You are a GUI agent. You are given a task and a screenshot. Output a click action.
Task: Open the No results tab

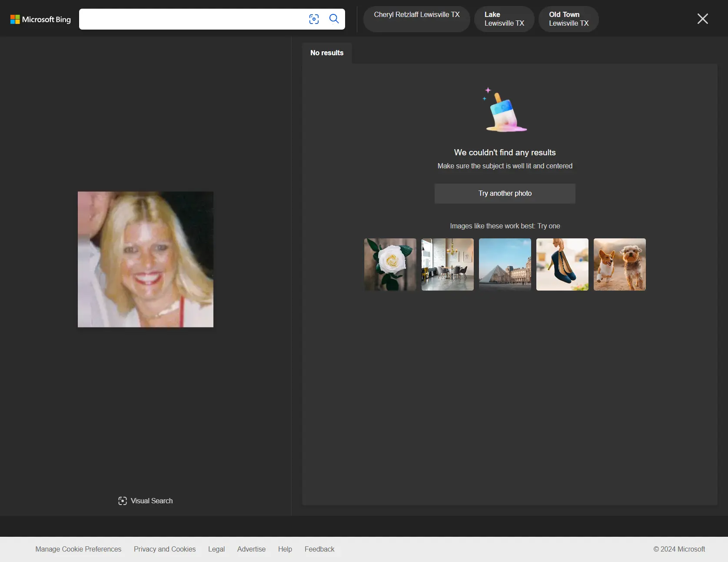(x=327, y=53)
